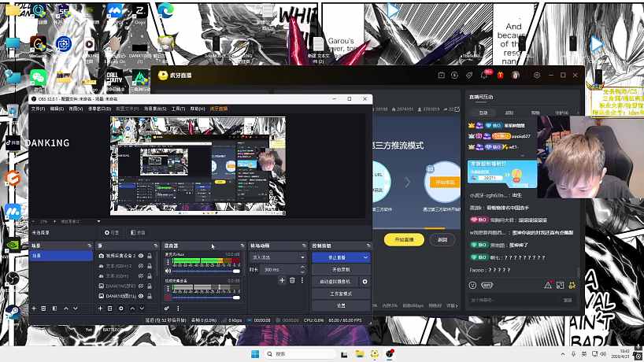
Task: Open Huya settings gear in title bar
Action: (x=537, y=76)
